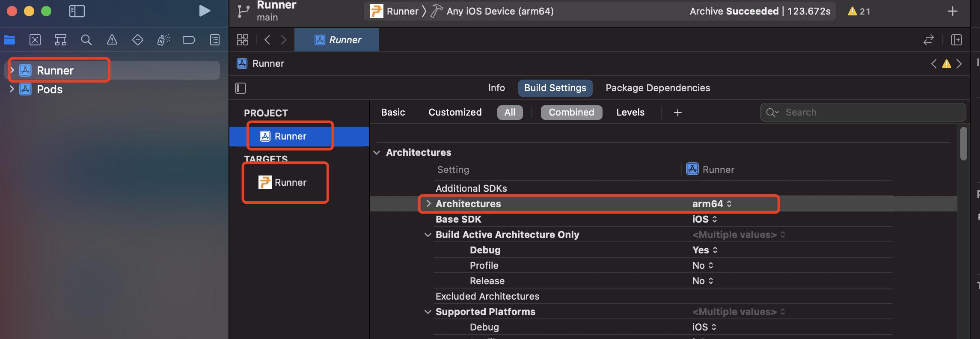Switch to the Runner editor tab
The height and width of the screenshot is (339, 980).
[337, 40]
